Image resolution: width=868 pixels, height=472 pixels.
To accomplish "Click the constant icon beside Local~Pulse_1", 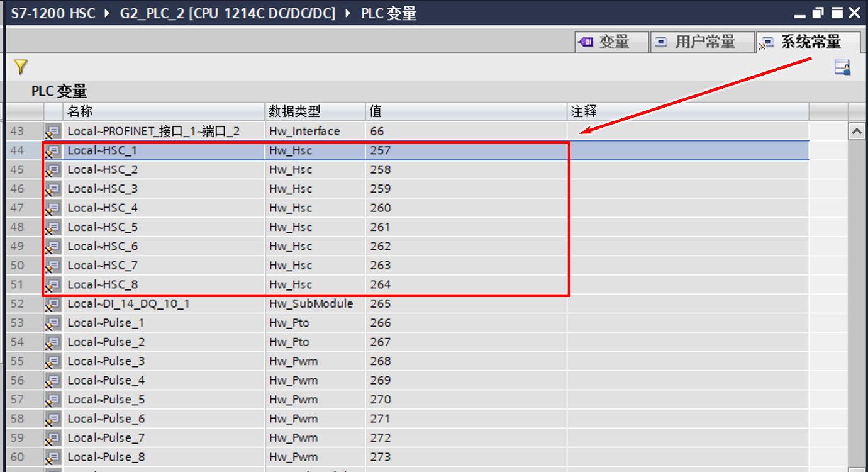I will click(53, 323).
